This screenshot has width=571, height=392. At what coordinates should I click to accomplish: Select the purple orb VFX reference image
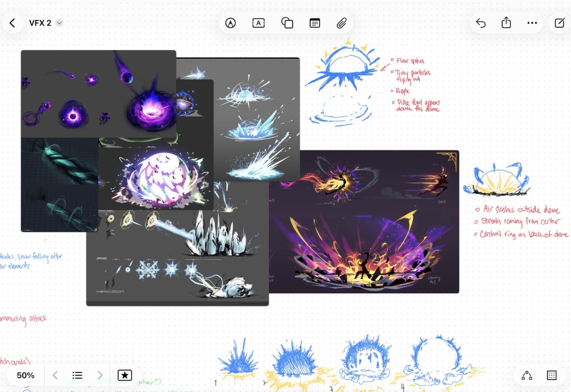coord(98,93)
